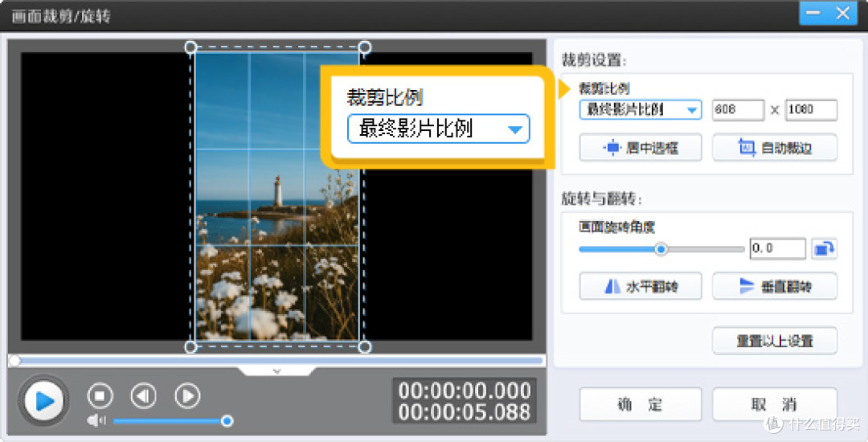868x442 pixels.
Task: Click the 居中选框 center selection button
Action: [641, 148]
